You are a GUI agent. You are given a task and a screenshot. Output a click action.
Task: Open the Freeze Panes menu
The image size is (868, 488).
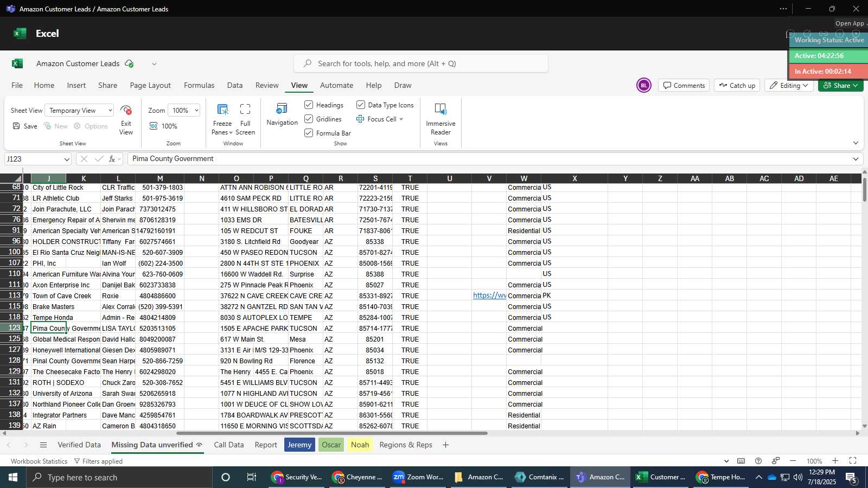coord(222,119)
